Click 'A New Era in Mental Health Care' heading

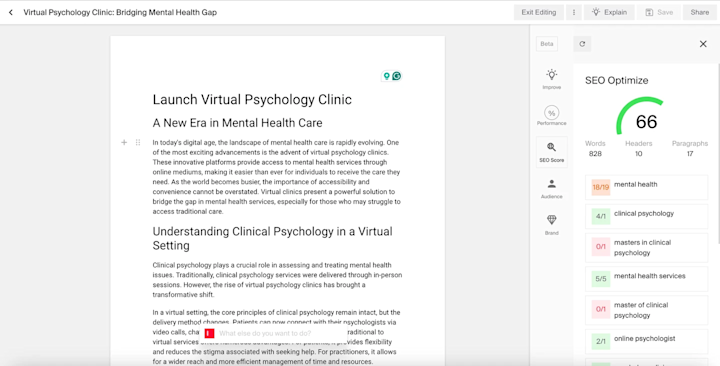(237, 123)
